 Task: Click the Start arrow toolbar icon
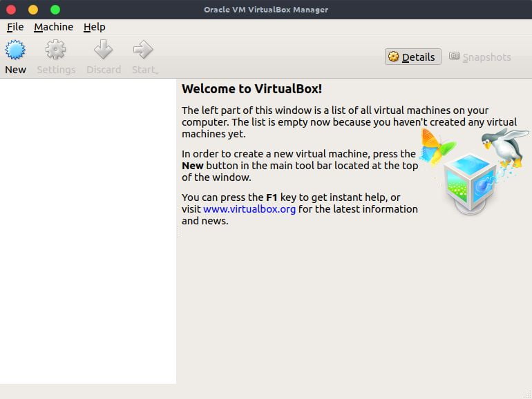tap(143, 50)
